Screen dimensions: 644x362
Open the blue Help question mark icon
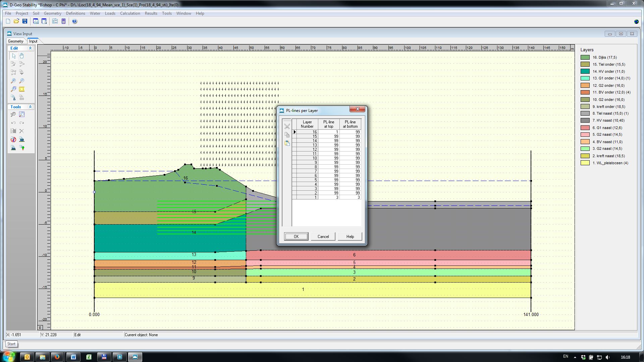coord(74,21)
